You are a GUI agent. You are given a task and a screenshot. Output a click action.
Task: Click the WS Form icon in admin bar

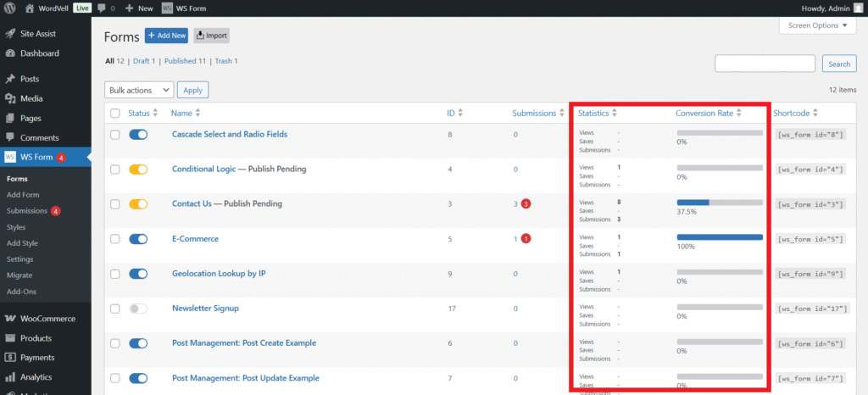point(167,8)
